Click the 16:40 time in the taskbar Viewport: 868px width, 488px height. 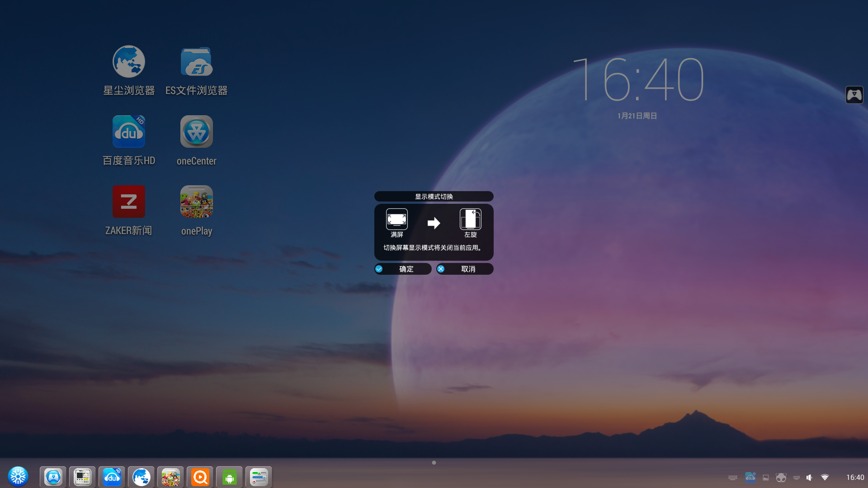tap(855, 477)
